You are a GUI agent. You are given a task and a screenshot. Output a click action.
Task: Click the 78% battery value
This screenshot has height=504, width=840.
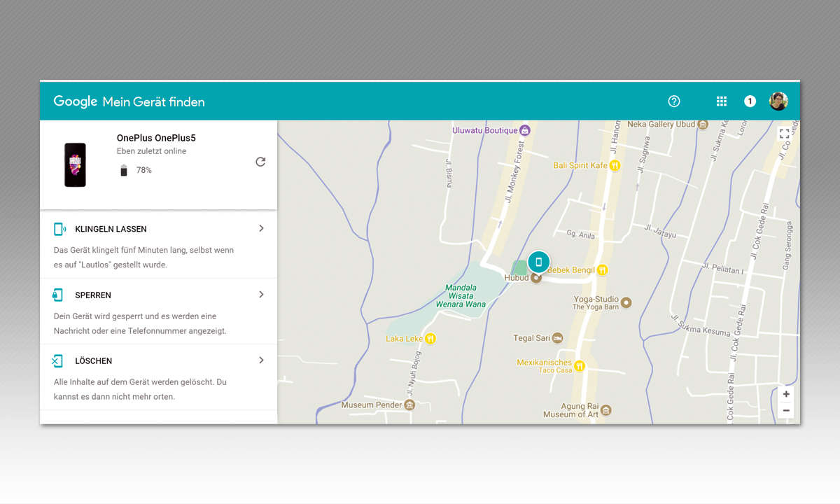click(143, 170)
